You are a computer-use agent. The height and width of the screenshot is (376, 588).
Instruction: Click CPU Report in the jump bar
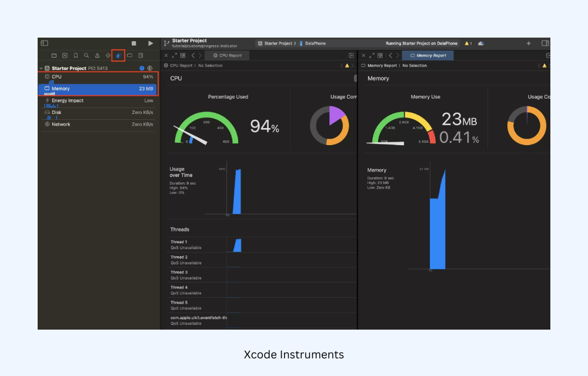(x=181, y=66)
